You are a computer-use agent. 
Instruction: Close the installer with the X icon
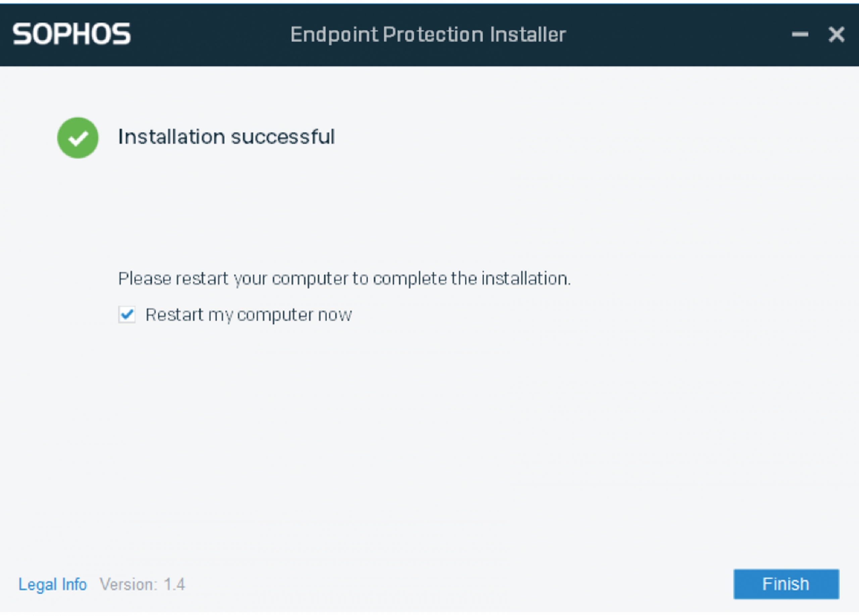(836, 35)
